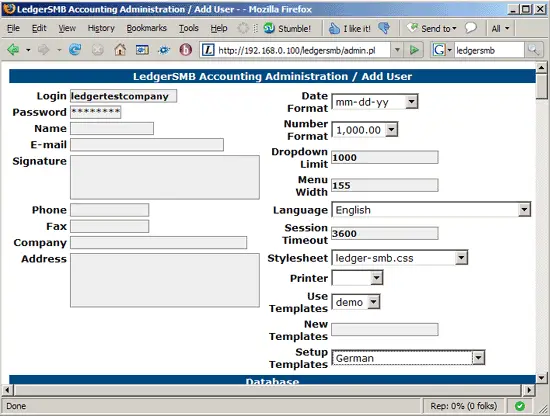The height and width of the screenshot is (416, 550).
Task: Open the address bar history dropdown
Action: coord(397,50)
